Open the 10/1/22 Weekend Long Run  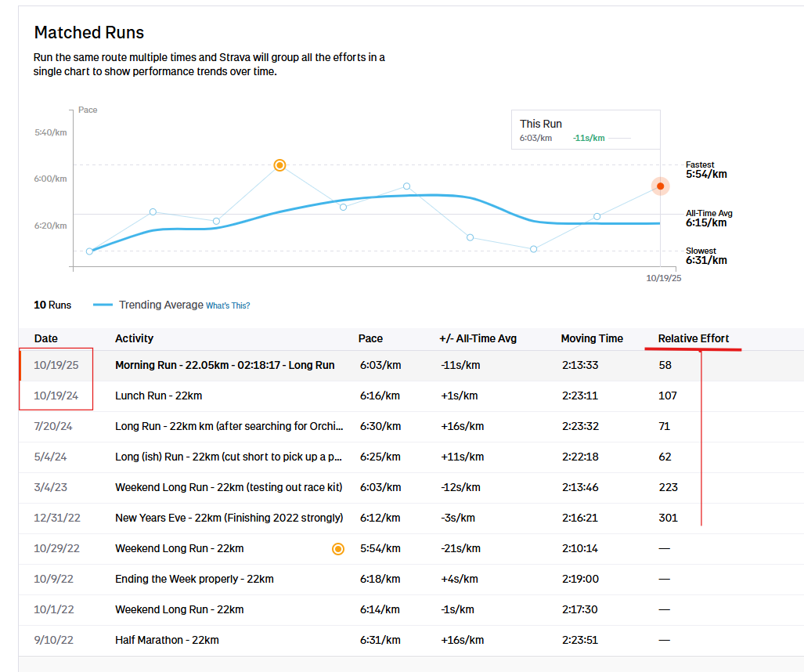pos(179,610)
